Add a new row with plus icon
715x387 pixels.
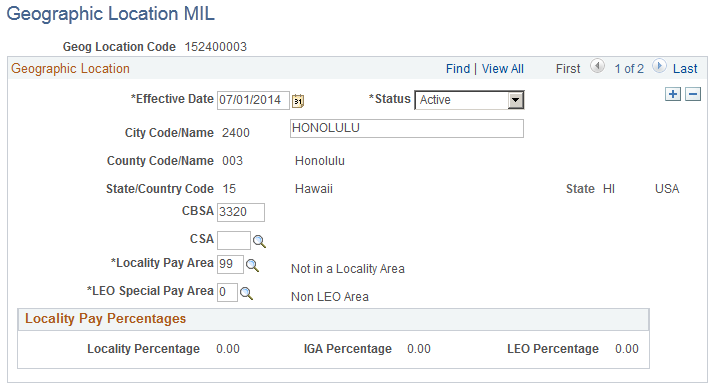[x=673, y=94]
